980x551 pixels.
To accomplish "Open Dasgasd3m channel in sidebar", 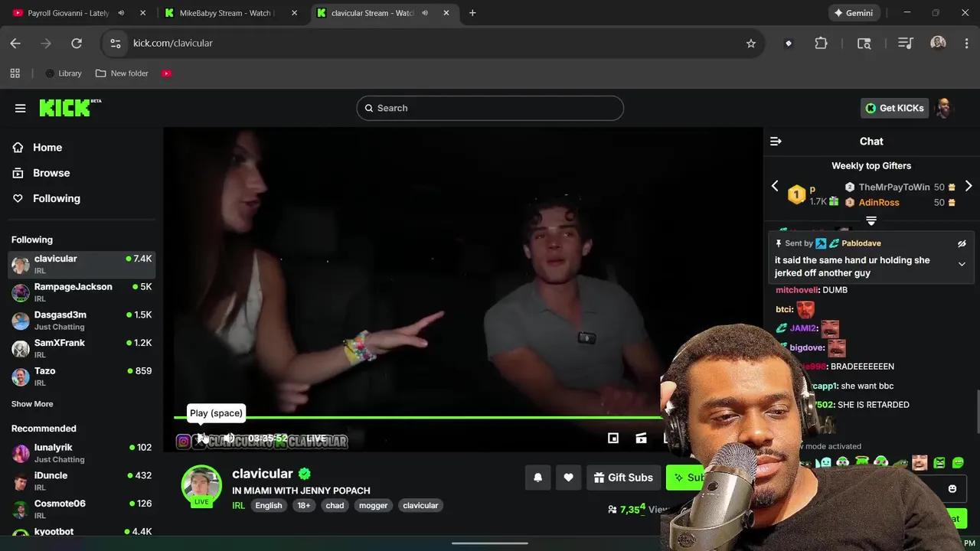I will pyautogui.click(x=82, y=321).
